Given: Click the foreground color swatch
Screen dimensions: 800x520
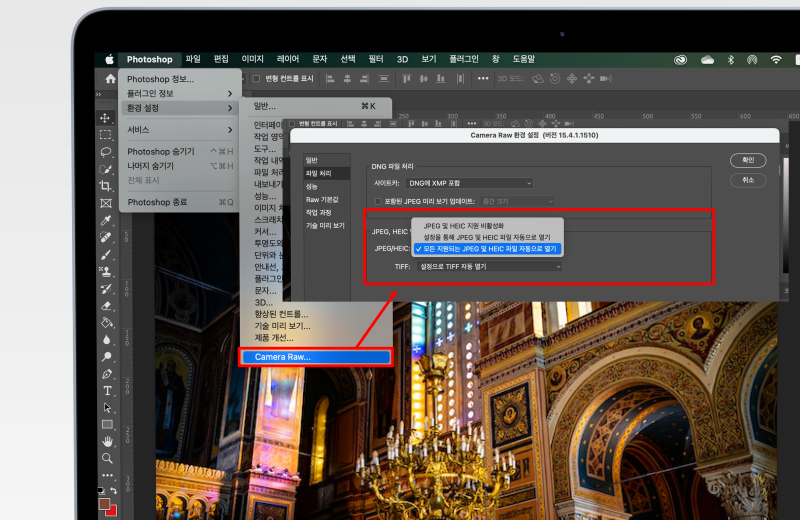Looking at the screenshot, I should pyautogui.click(x=104, y=504).
